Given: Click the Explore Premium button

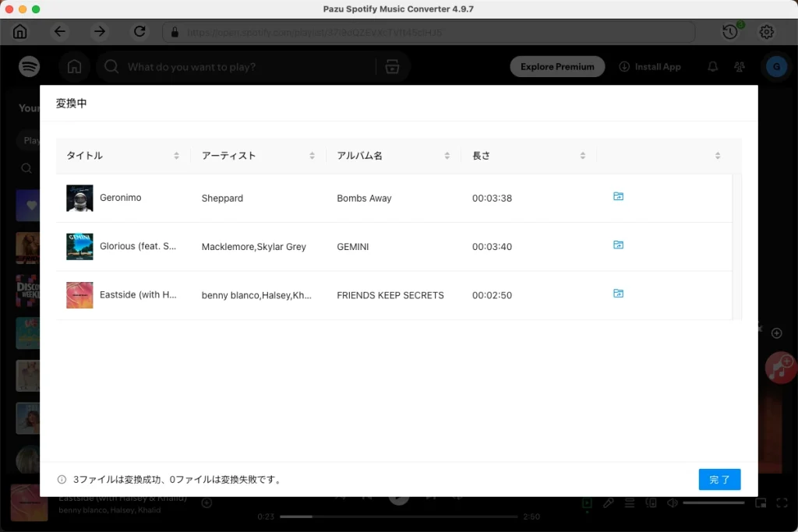Looking at the screenshot, I should 557,66.
